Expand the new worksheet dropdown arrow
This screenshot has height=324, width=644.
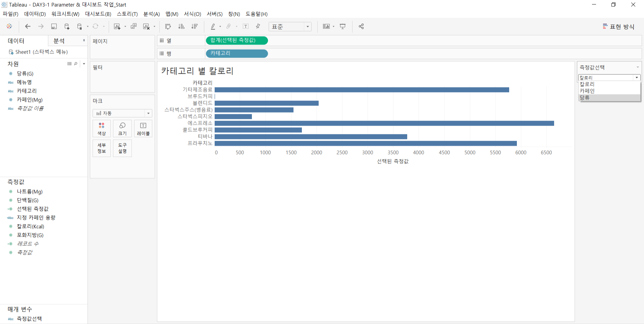(125, 26)
